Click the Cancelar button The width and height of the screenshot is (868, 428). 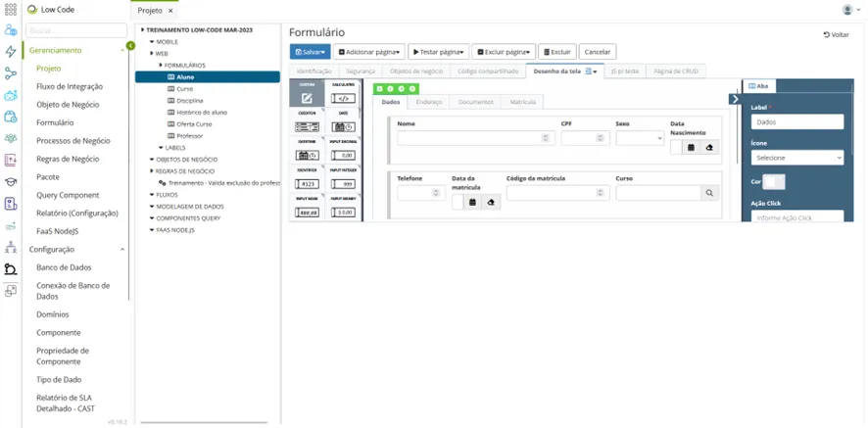click(598, 52)
